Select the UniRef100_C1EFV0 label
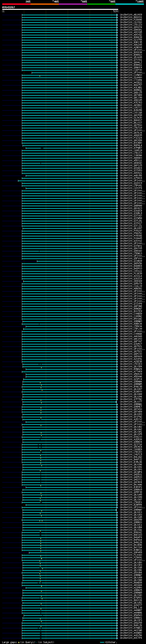The height and width of the screenshot is (644, 146). coord(131,70)
